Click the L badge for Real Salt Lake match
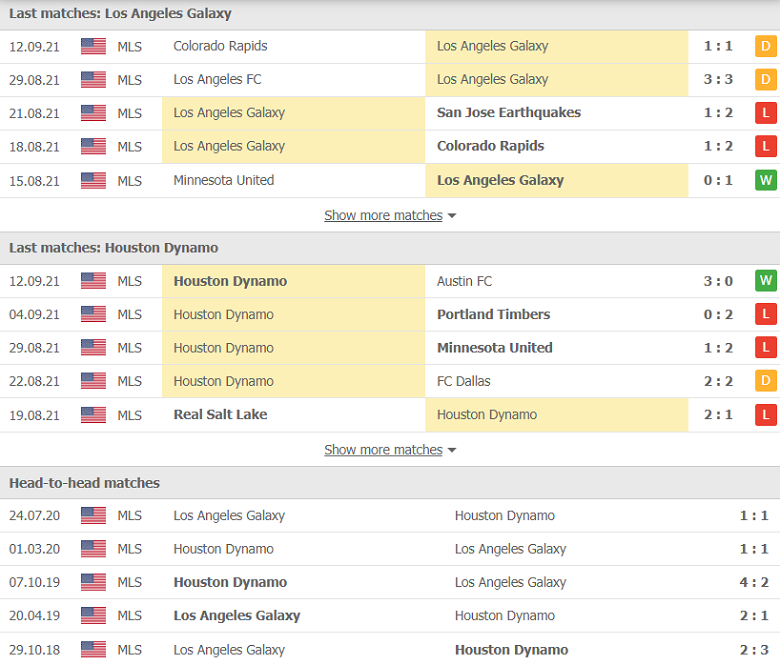The image size is (780, 665). (x=766, y=415)
